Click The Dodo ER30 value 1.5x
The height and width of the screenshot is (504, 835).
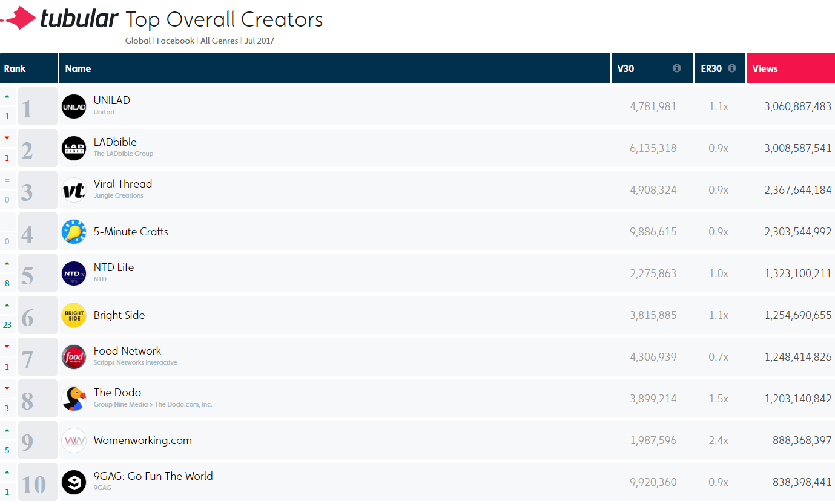pos(719,399)
